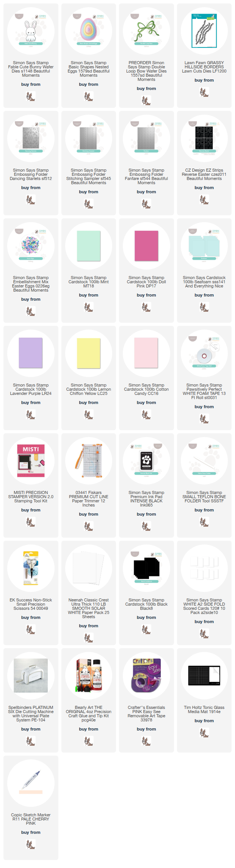Viewport: 235px width, 868px height.
Task: Click store icon under Tim Holtz Glass Media Mat
Action: (204, 732)
